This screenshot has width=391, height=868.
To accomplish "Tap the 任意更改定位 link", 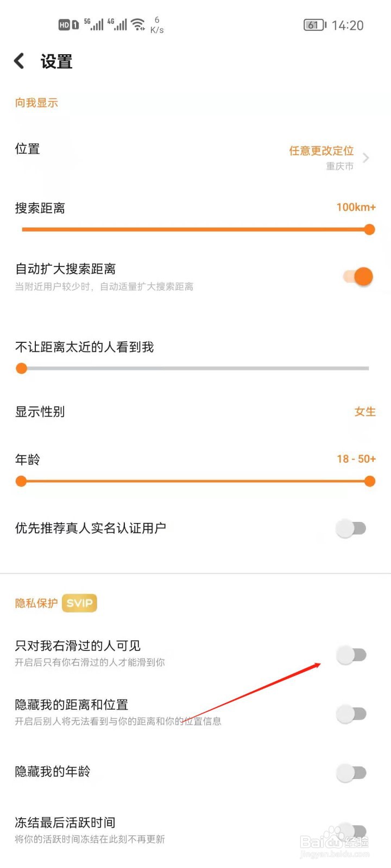I will pos(321,151).
